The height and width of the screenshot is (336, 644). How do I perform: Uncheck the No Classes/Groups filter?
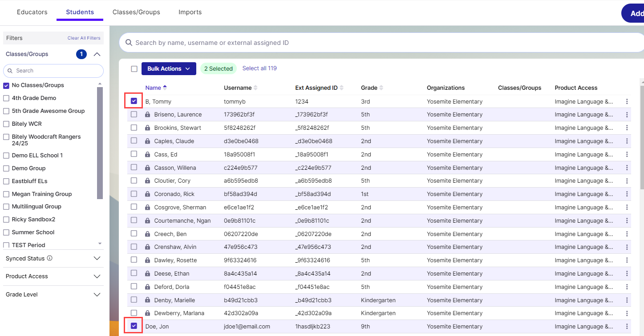click(x=6, y=85)
